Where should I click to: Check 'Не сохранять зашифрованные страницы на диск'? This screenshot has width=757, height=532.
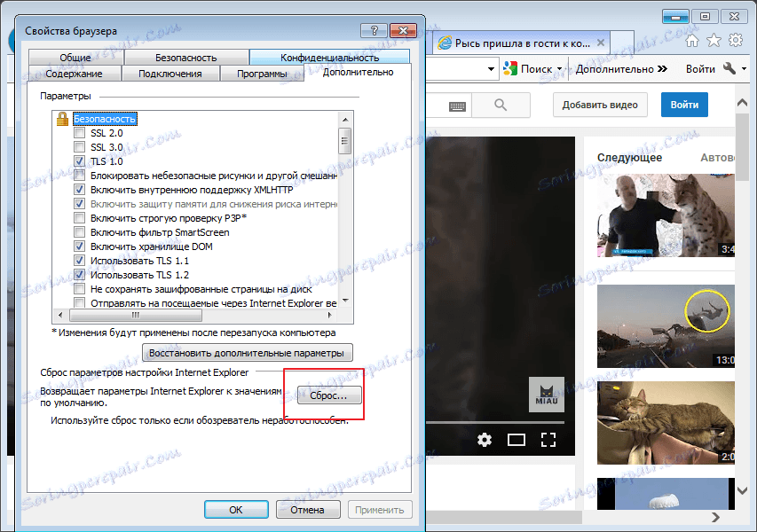(79, 289)
